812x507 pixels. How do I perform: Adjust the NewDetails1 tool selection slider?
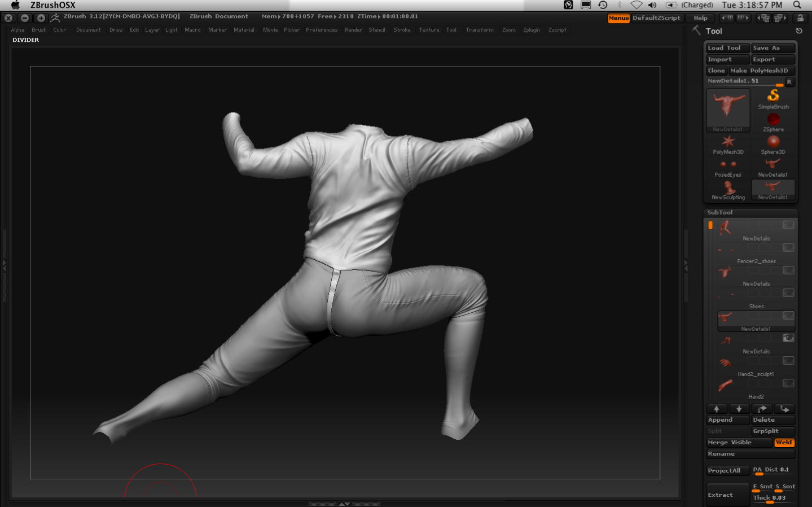click(x=745, y=82)
